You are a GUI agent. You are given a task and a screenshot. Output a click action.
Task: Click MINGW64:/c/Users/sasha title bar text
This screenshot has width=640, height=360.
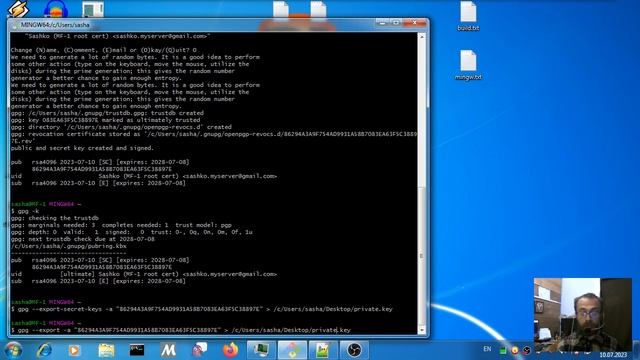point(55,25)
